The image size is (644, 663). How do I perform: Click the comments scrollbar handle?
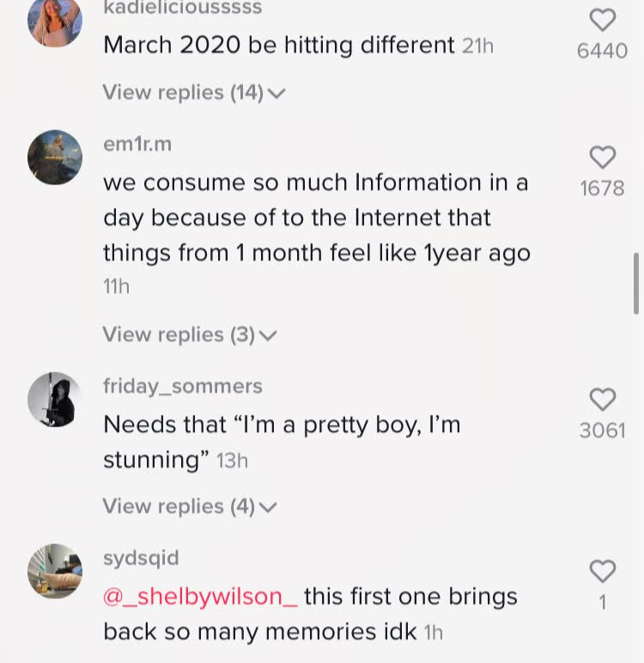coord(636,283)
